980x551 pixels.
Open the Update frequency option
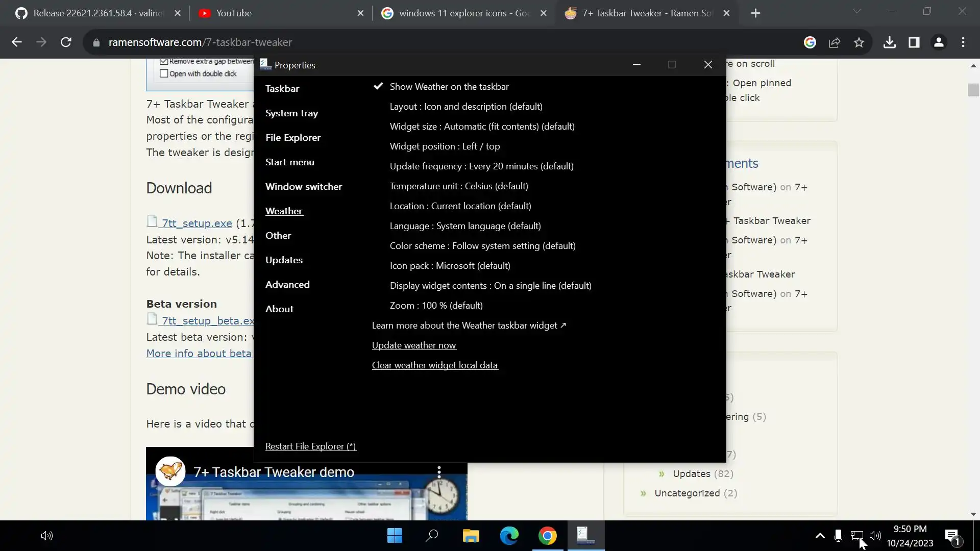click(481, 166)
